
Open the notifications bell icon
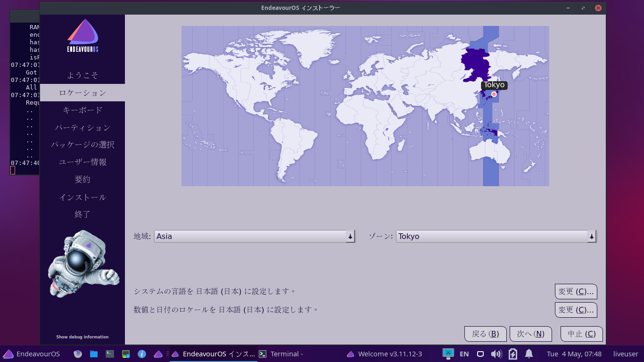tap(529, 354)
